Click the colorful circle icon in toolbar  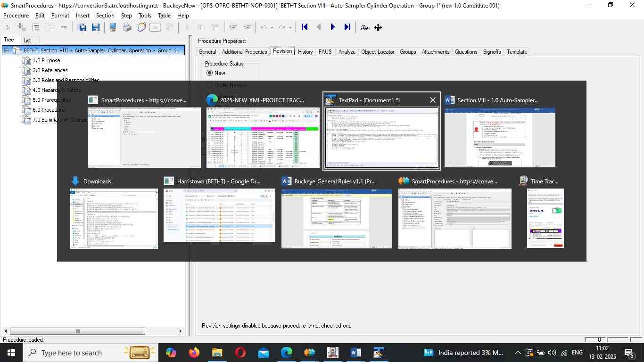(141, 27)
